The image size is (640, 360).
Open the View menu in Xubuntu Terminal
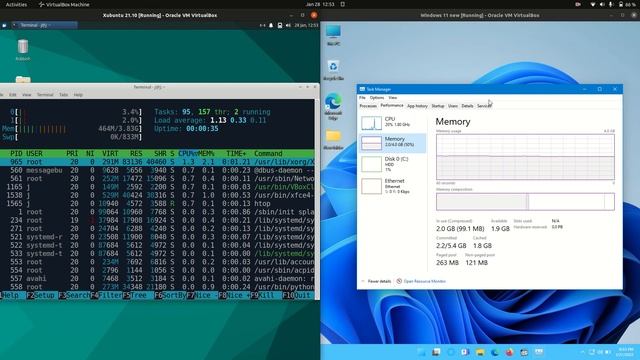coord(27,95)
